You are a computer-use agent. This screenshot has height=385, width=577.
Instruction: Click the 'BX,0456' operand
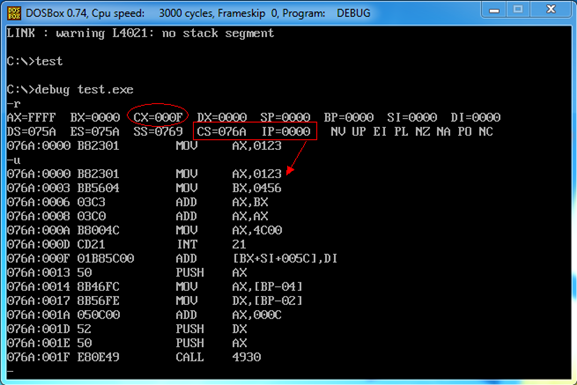click(256, 188)
